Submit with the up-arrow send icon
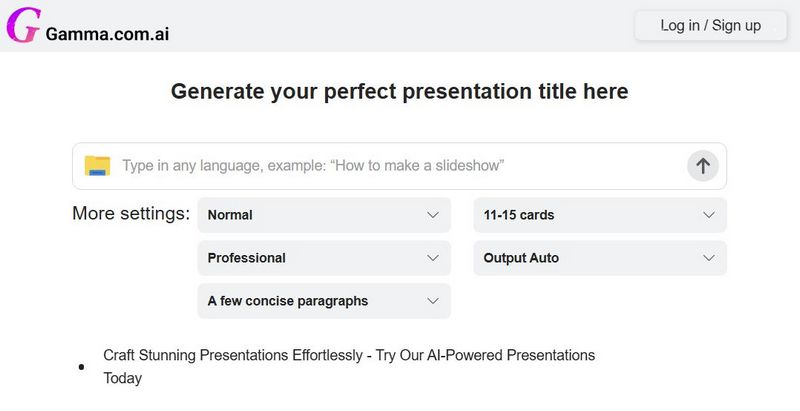The height and width of the screenshot is (411, 800). pos(703,166)
